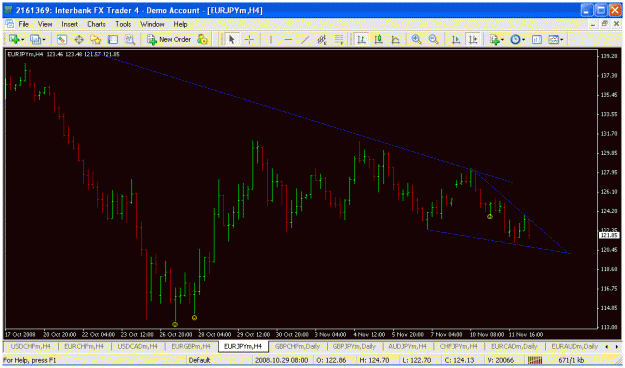Select the Equidistant Channel tool
Screen dimensions: 625x368
[x=322, y=39]
